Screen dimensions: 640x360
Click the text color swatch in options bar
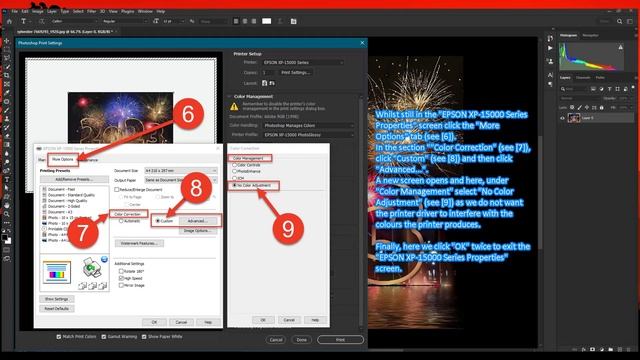point(267,21)
